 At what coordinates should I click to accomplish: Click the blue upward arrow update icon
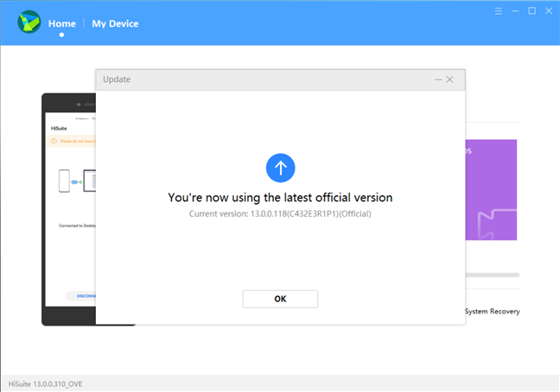280,168
